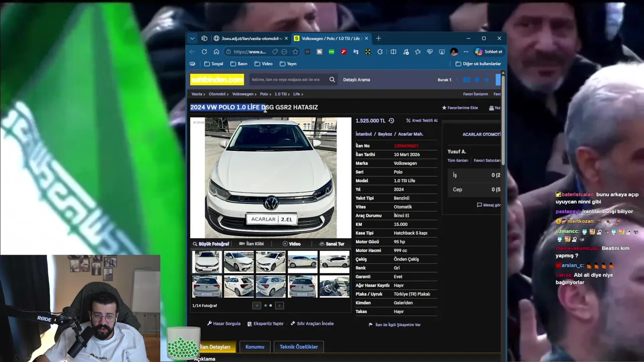Select Sanal Tur view

pos(332,244)
